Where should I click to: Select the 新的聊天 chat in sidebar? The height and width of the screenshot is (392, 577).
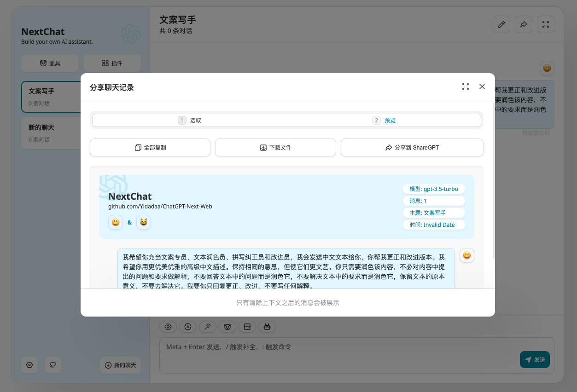click(51, 133)
